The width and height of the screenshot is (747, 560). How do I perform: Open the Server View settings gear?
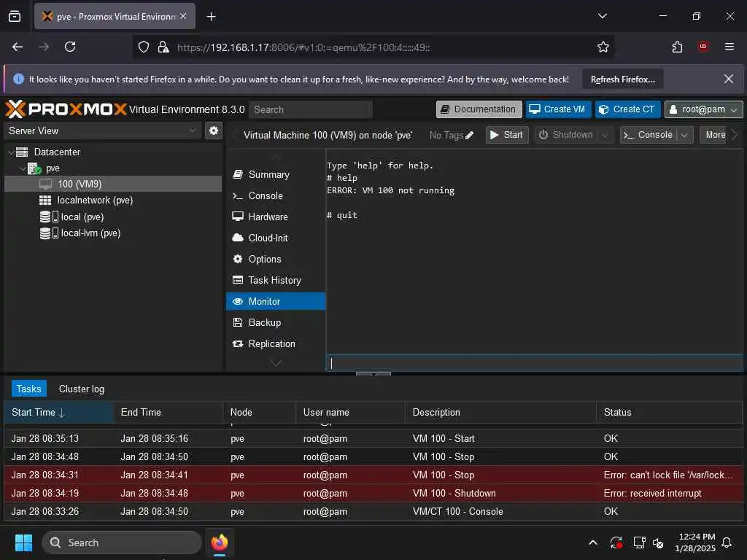(x=214, y=131)
